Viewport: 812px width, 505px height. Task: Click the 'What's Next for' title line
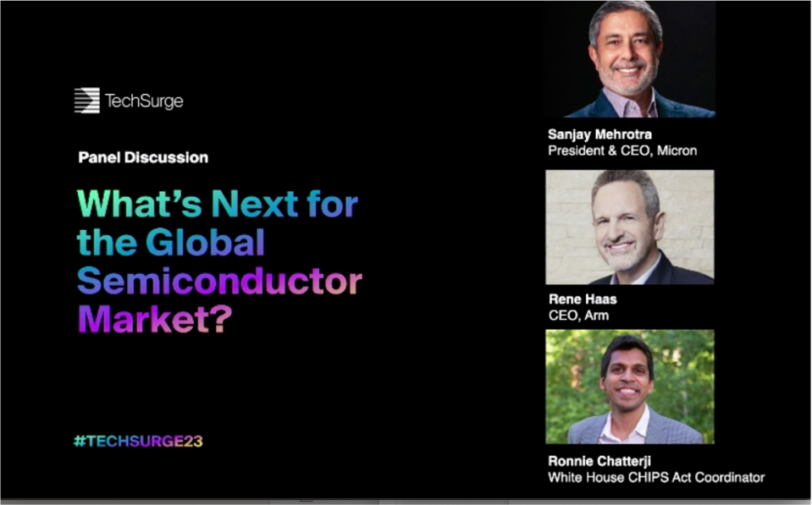[x=218, y=204]
